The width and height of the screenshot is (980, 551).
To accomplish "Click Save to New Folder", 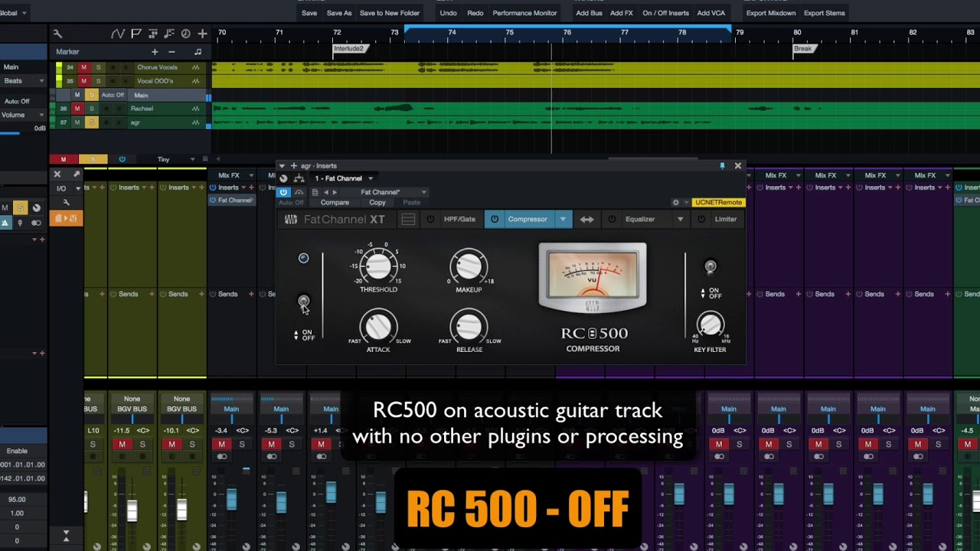I will [390, 13].
